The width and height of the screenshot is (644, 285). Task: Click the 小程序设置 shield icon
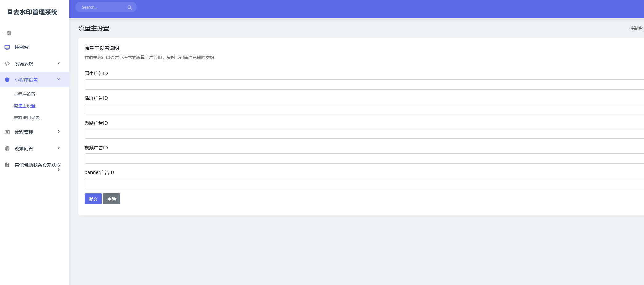click(x=7, y=80)
